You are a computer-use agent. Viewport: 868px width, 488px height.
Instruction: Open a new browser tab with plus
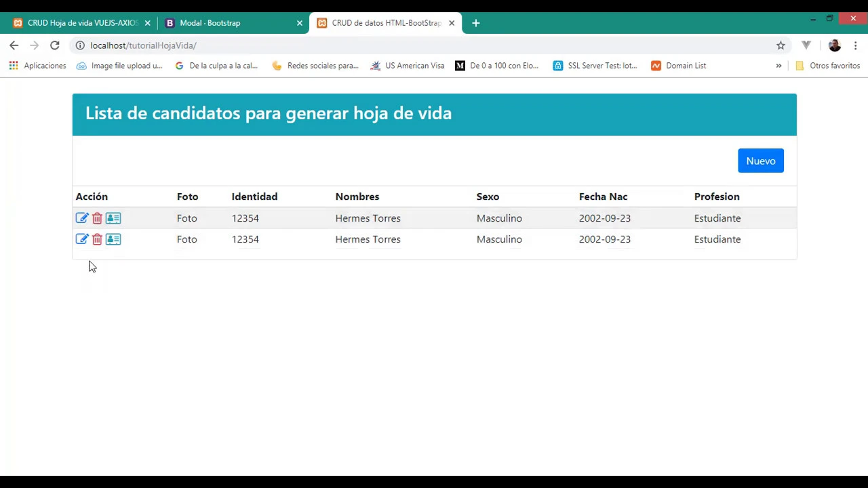476,23
